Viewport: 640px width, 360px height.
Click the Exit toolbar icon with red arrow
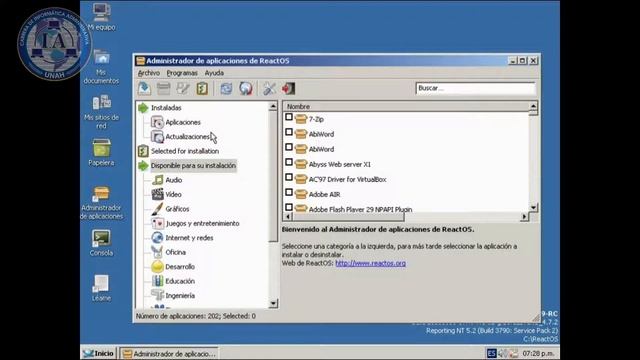tap(288, 88)
